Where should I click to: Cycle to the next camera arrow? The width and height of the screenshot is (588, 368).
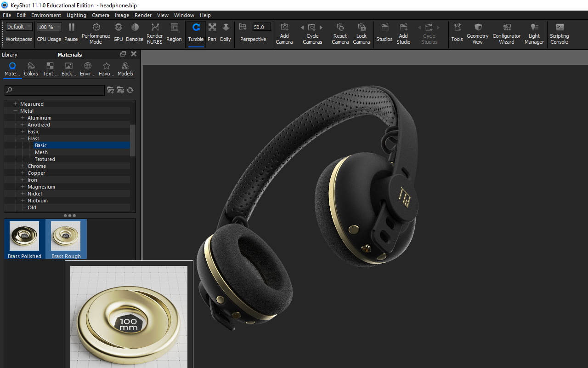[x=321, y=28]
